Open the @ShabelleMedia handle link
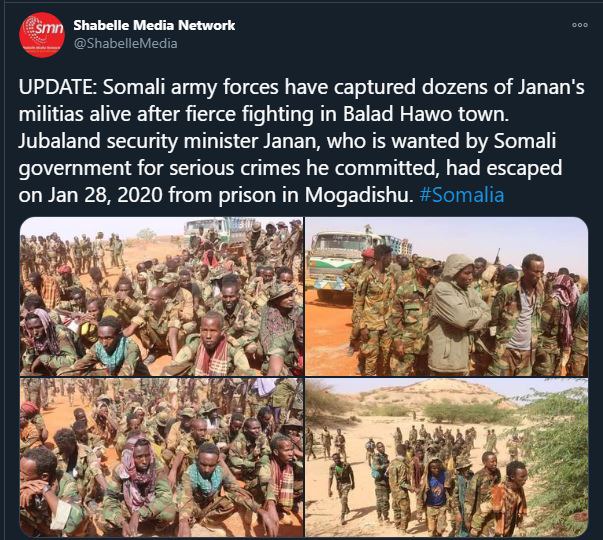Viewport: 603px width, 540px height. pyautogui.click(x=125, y=43)
